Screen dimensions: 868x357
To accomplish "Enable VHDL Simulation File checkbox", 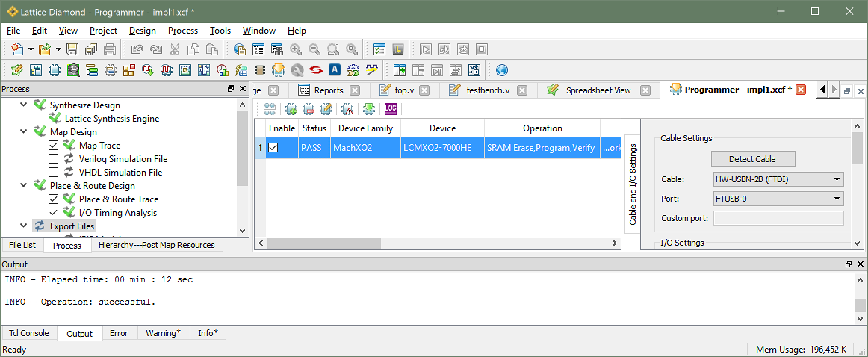I will (x=54, y=172).
